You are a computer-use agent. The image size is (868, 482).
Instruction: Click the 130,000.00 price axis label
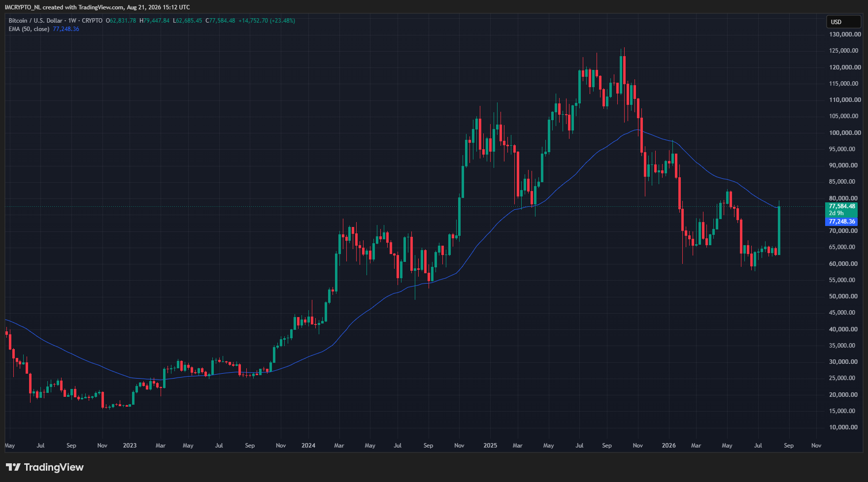pyautogui.click(x=845, y=34)
